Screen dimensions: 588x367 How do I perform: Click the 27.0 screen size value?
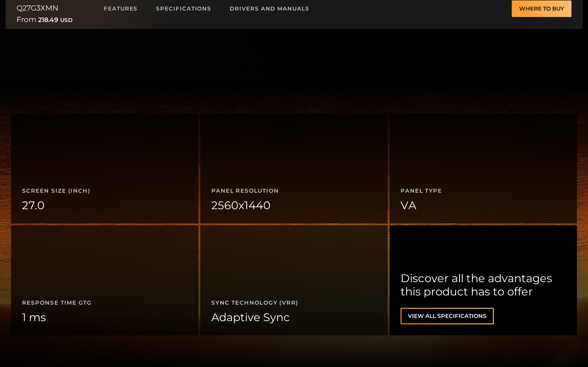point(33,206)
